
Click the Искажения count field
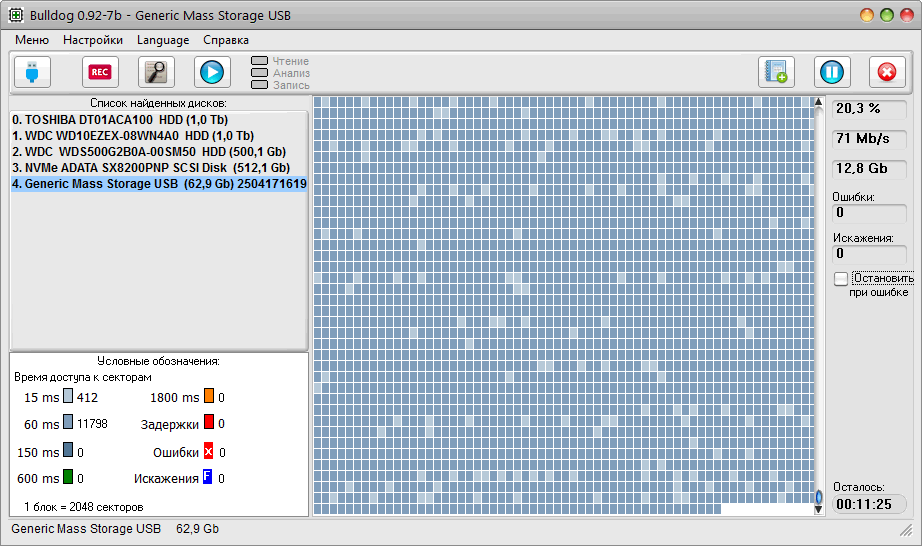[x=868, y=254]
